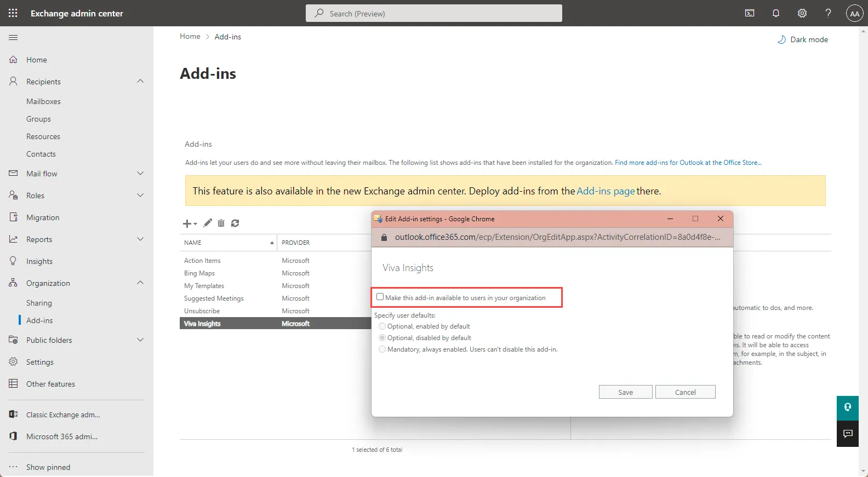Open the help headset floating button

848,407
